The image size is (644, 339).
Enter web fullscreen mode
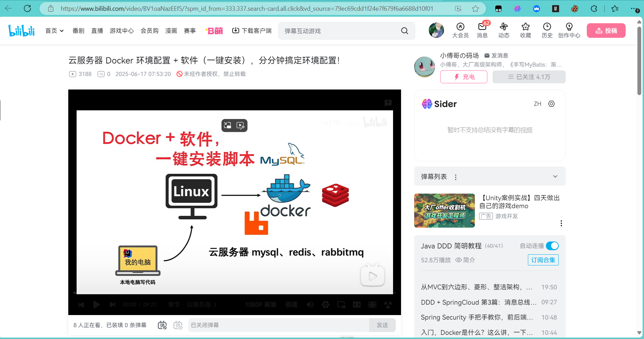coord(372,305)
